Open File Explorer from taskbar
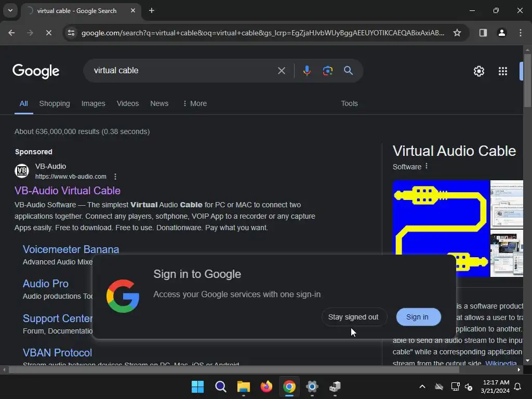This screenshot has height=399, width=532. coord(243,387)
